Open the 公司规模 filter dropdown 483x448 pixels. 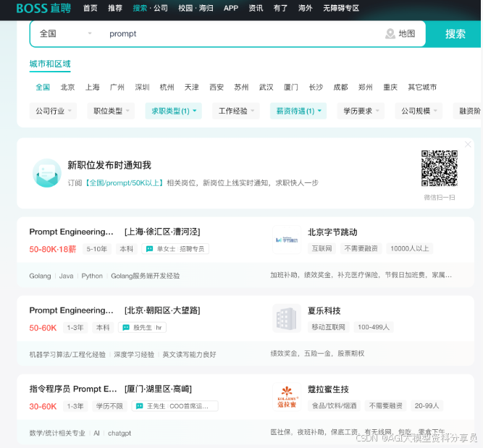click(x=419, y=111)
